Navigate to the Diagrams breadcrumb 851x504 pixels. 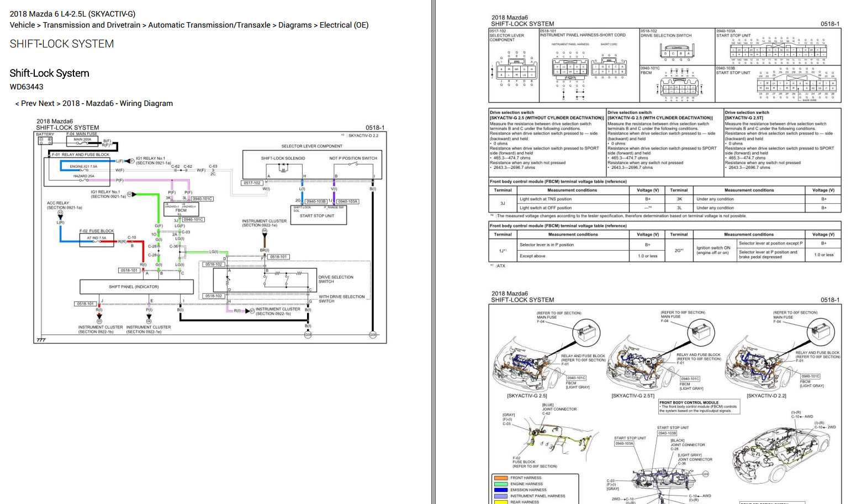295,25
